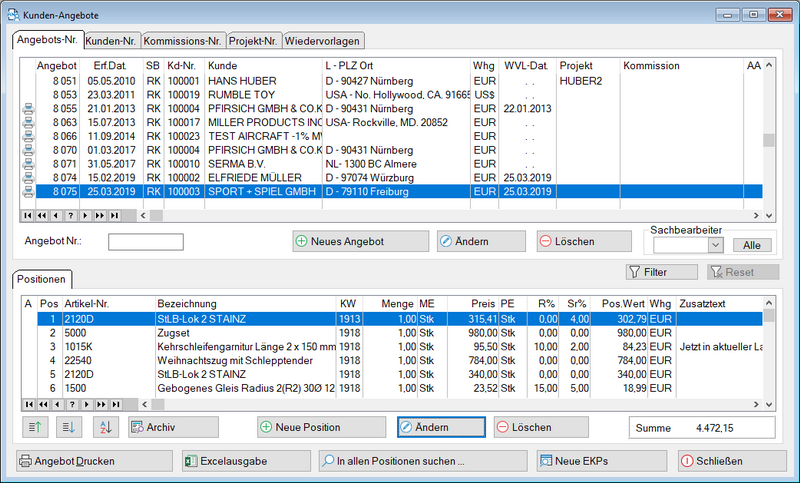Open the Wiedervorlagen tab
The image size is (800, 483).
click(323, 41)
